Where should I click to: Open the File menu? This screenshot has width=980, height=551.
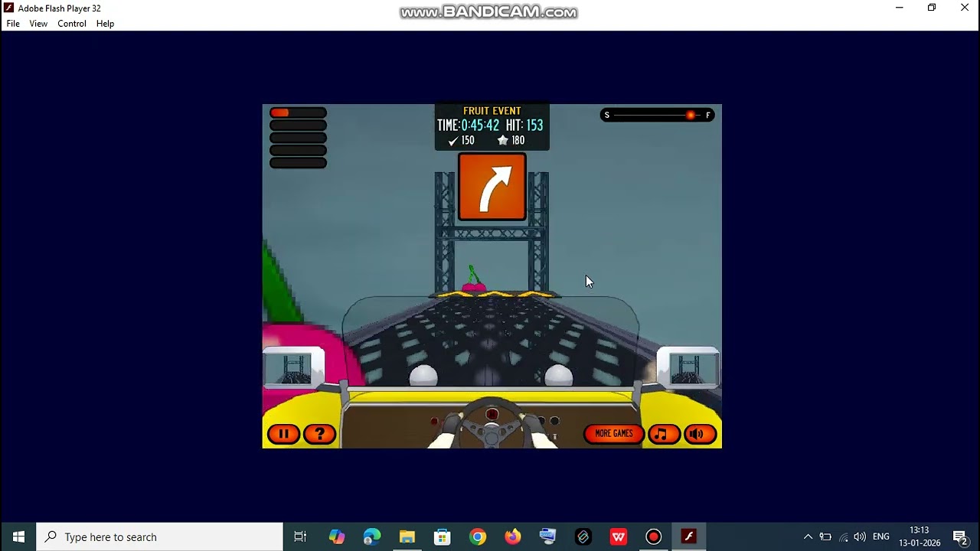(13, 24)
